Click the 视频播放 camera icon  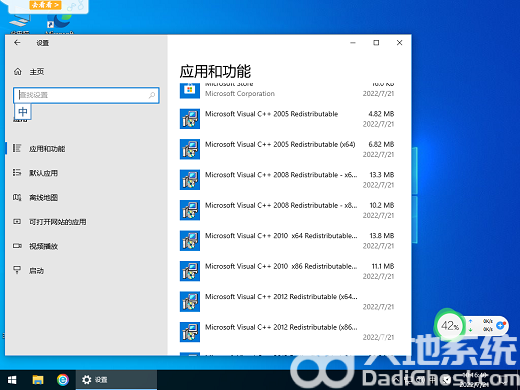(17, 246)
